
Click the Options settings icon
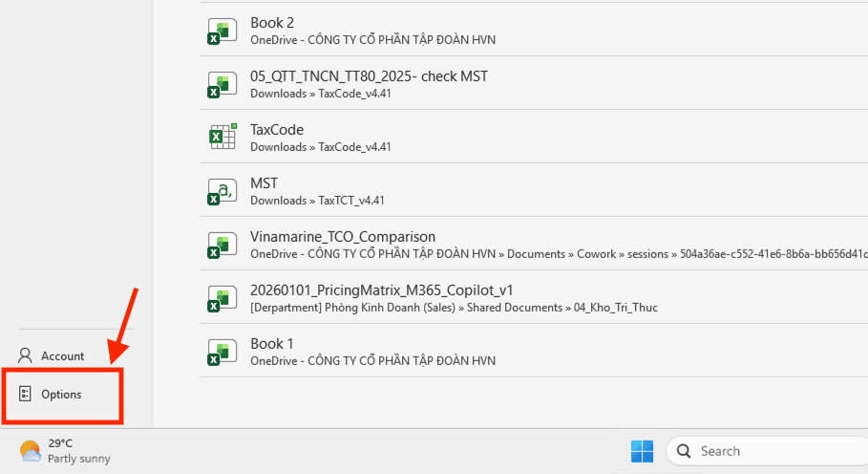pos(25,394)
